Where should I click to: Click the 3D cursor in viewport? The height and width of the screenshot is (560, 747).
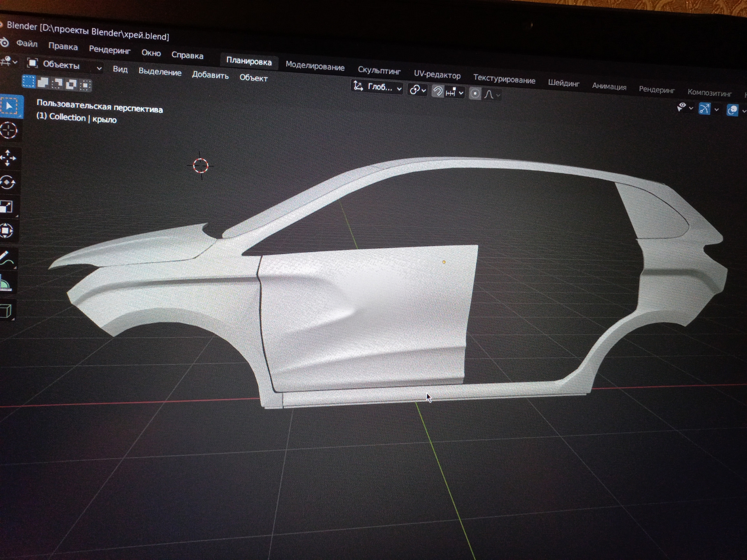click(201, 166)
